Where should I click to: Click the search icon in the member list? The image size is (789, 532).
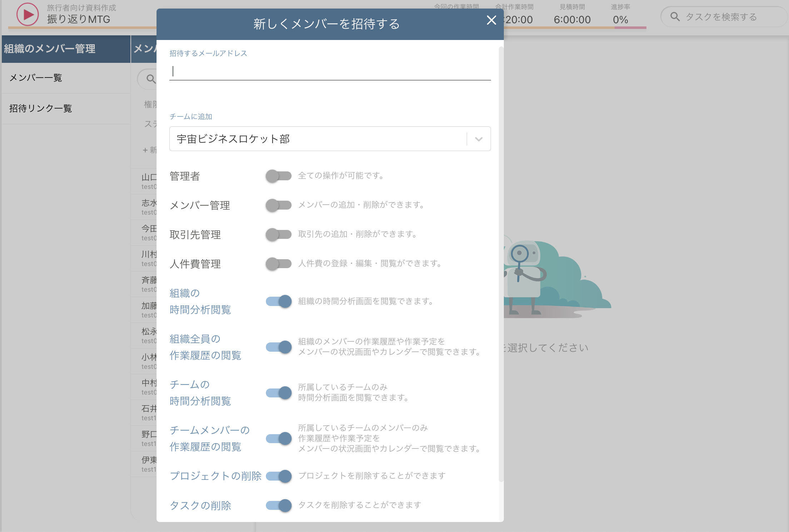(x=150, y=79)
